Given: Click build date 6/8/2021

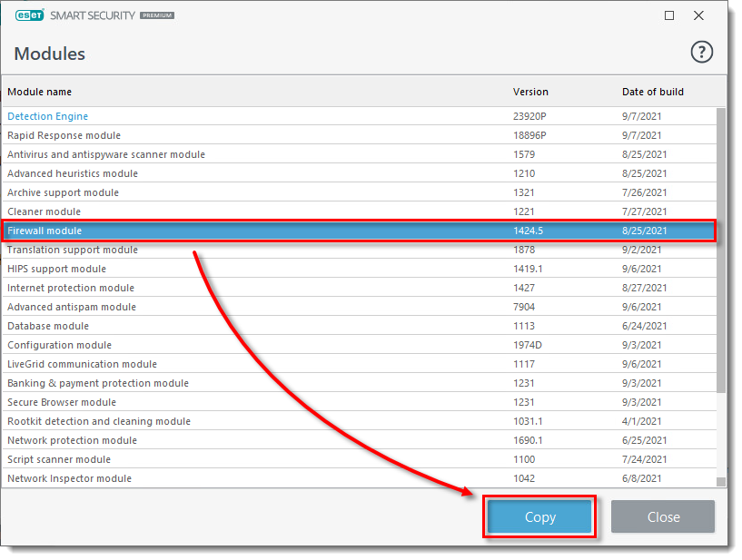Looking at the screenshot, I should 642,478.
